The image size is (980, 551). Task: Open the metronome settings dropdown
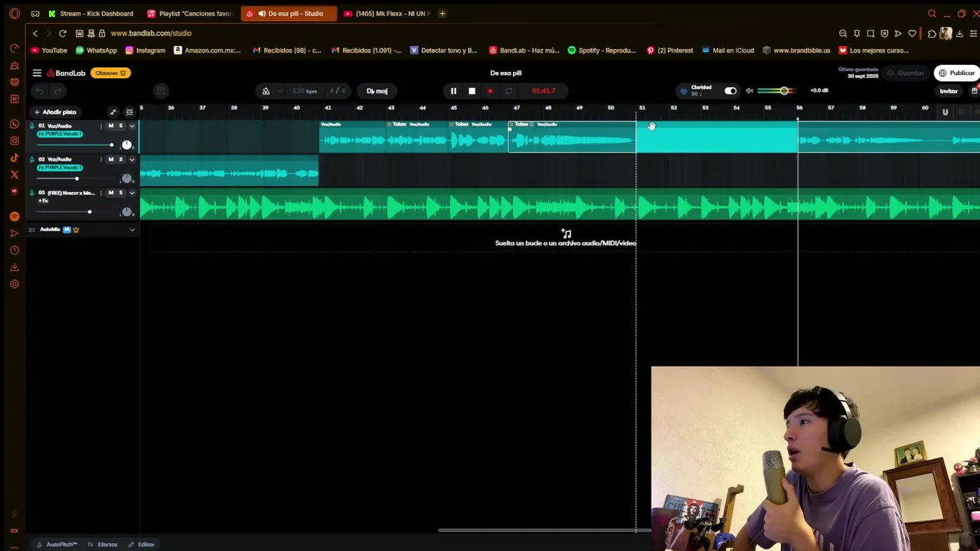(x=279, y=91)
